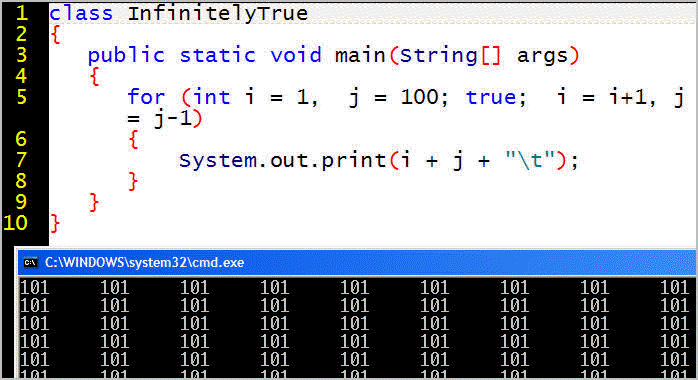Click the 'public' keyword on line 3
698x380 pixels.
click(x=126, y=56)
